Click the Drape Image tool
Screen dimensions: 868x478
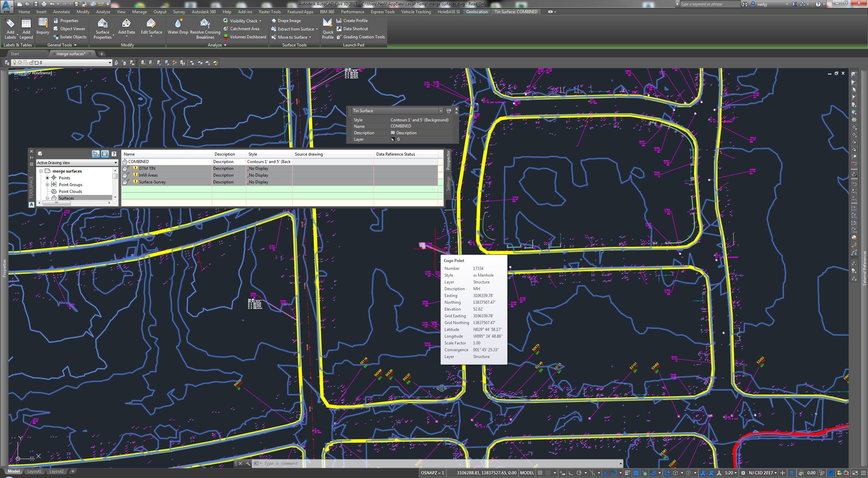286,21
